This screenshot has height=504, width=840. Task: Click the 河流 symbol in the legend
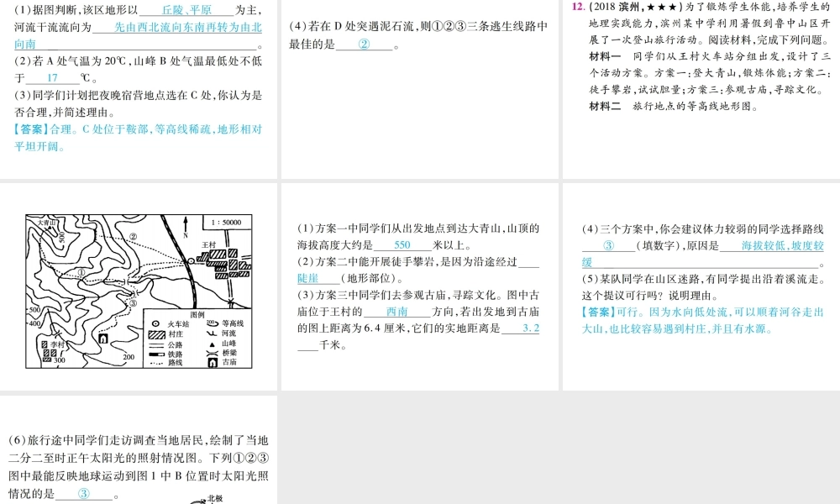tap(213, 333)
